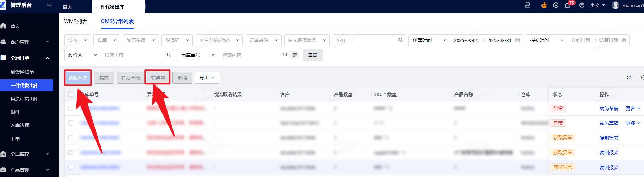This screenshot has width=644, height=177.
Task: Click the 出库单号 search magnifier icon
Action: pyautogui.click(x=285, y=55)
